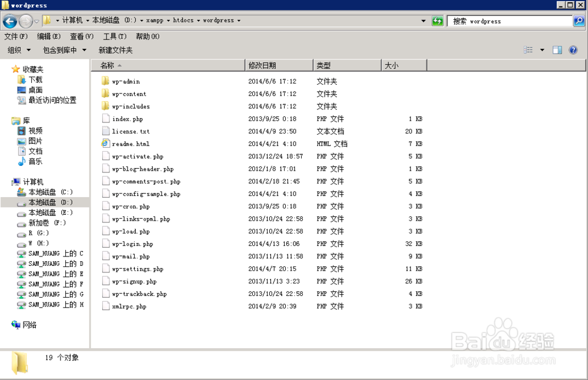588x380 pixels.
Task: Open network drive SAM_HUANG 上的 H
Action: pyautogui.click(x=56, y=304)
